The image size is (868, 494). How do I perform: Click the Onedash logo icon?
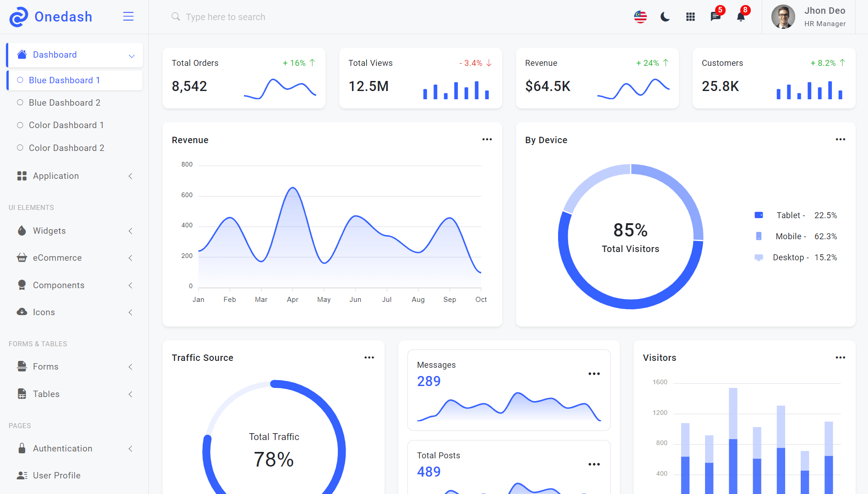(x=19, y=17)
